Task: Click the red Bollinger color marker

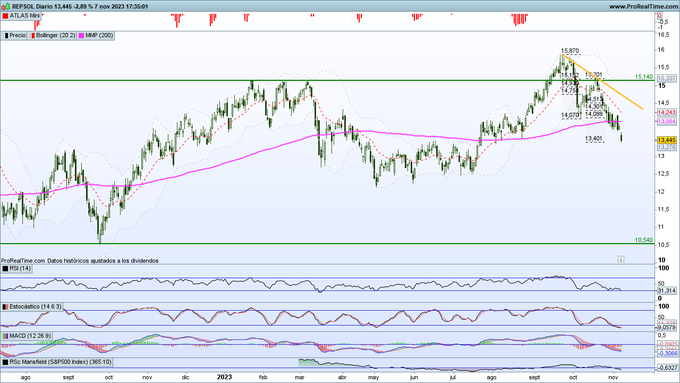Action: (x=33, y=36)
